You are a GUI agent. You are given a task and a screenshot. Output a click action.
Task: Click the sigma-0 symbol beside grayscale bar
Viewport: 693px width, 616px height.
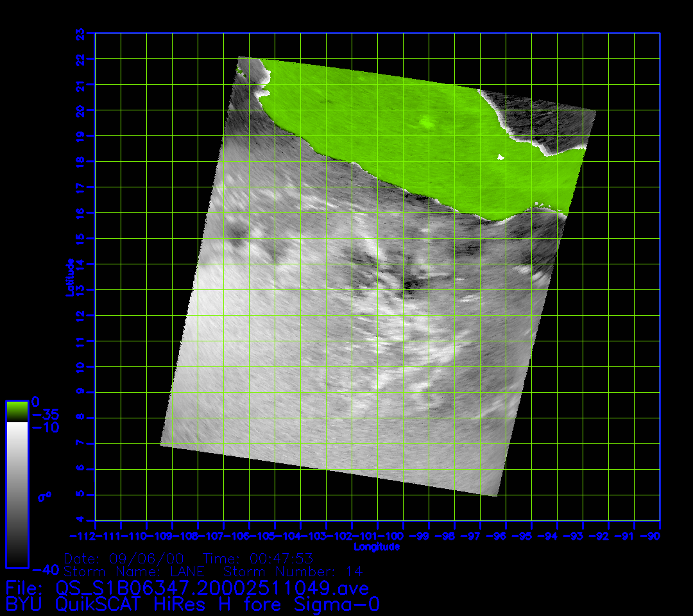[44, 496]
